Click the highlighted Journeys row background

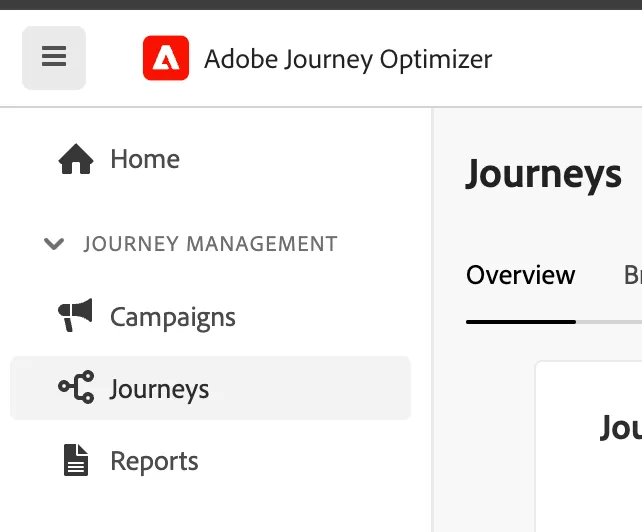(210, 388)
